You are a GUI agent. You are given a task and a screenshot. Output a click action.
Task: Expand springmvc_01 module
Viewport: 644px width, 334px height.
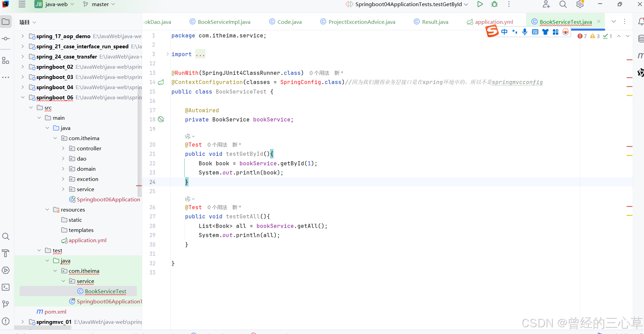(22, 322)
